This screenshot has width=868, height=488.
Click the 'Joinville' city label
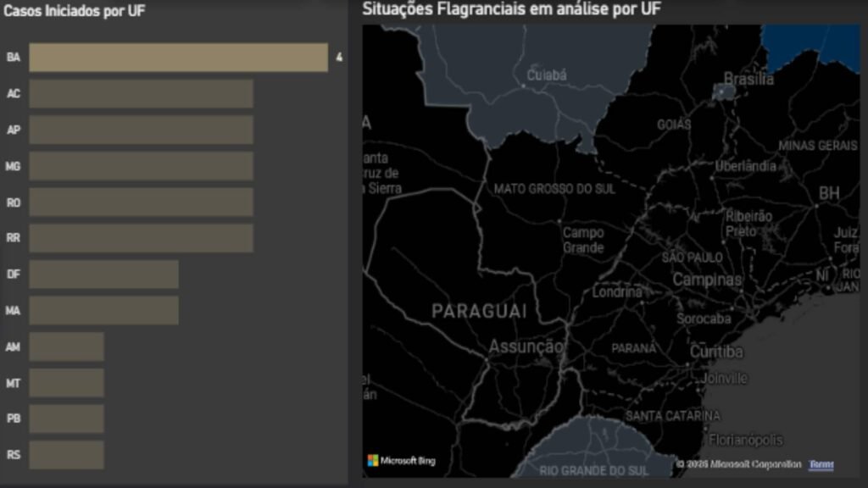click(724, 379)
